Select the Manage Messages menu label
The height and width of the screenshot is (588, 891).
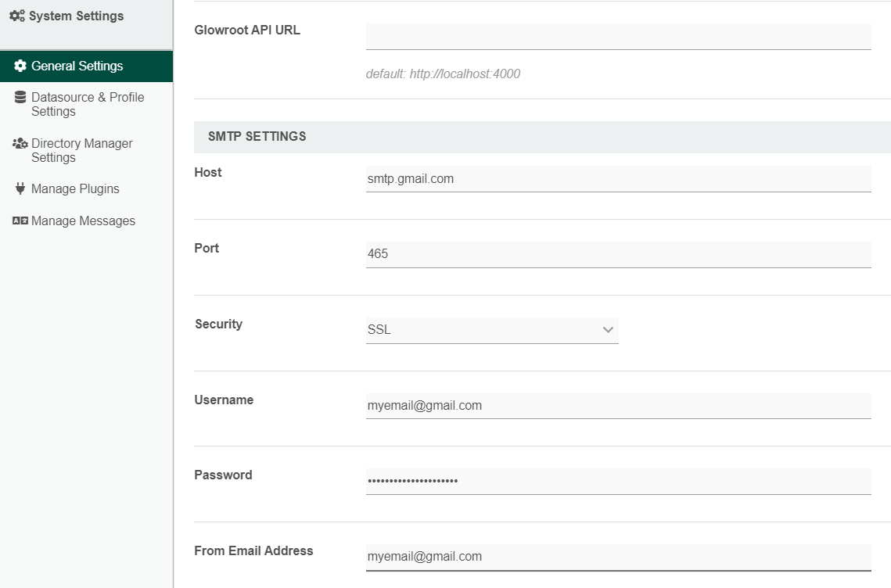coord(83,221)
